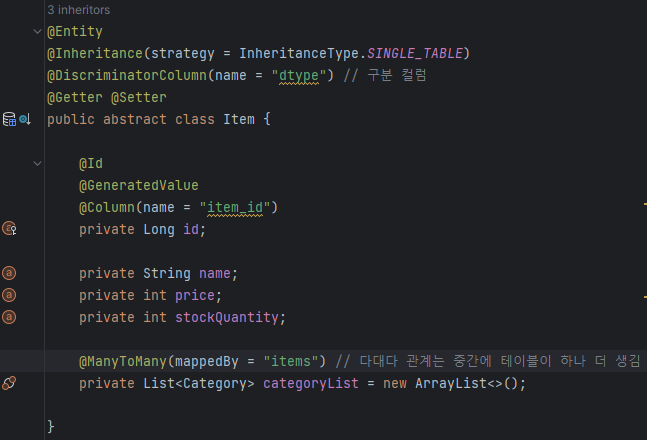Click the @ManyToMany annotation

pos(123,362)
